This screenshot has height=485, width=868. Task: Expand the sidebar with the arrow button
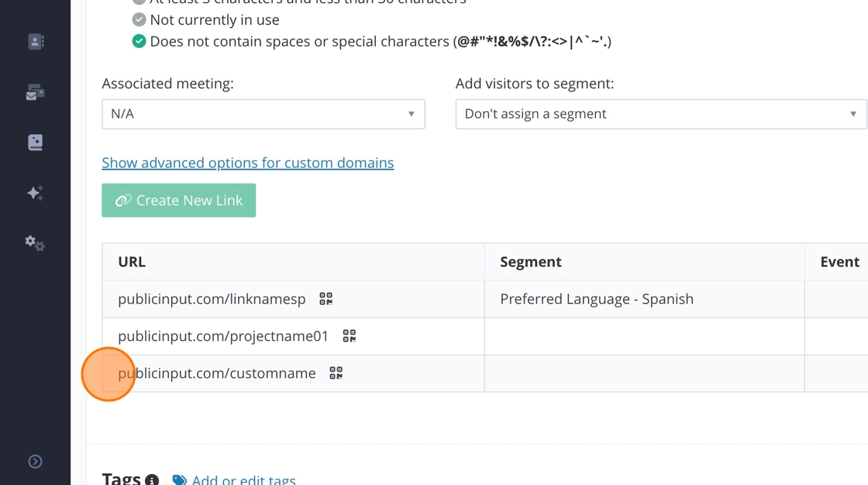pos(36,462)
